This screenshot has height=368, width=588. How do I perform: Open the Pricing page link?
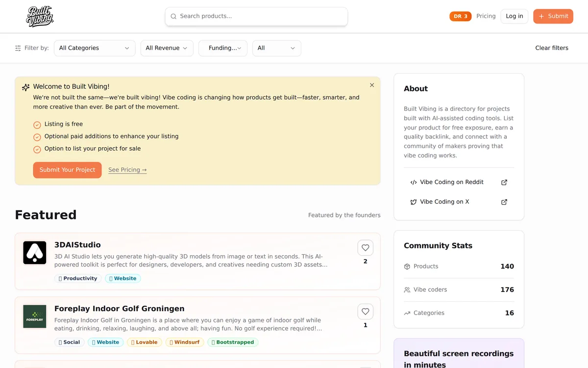(486, 16)
